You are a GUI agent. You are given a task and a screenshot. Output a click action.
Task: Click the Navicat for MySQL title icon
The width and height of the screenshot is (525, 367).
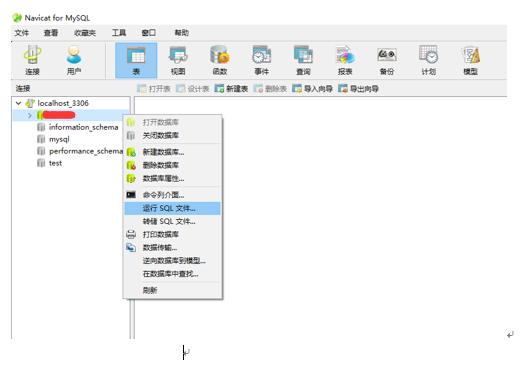[x=17, y=18]
